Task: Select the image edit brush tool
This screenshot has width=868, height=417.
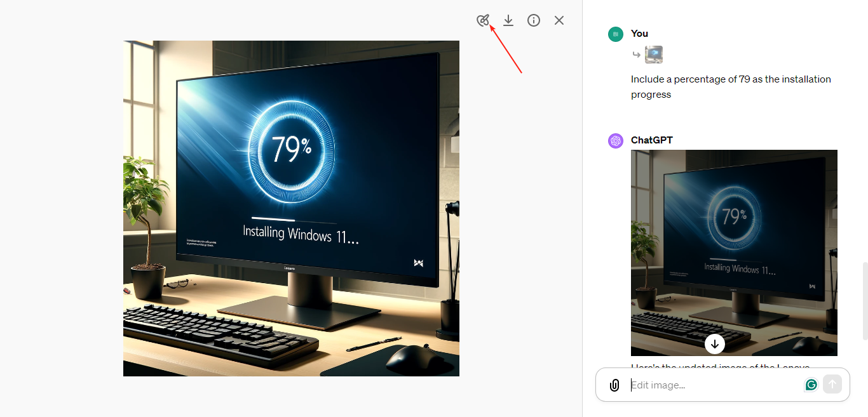Action: pyautogui.click(x=483, y=20)
